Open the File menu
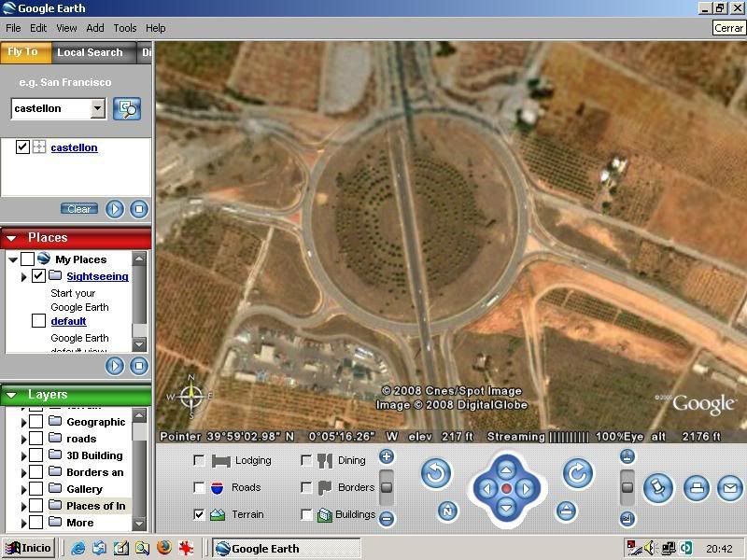This screenshot has width=747, height=560. tap(13, 28)
